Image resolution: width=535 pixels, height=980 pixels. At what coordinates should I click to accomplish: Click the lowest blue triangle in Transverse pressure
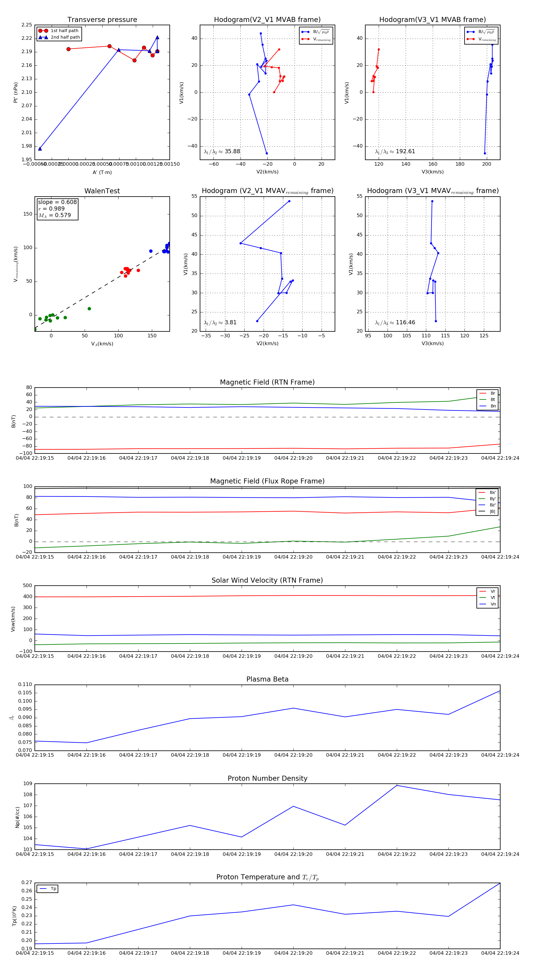point(40,149)
